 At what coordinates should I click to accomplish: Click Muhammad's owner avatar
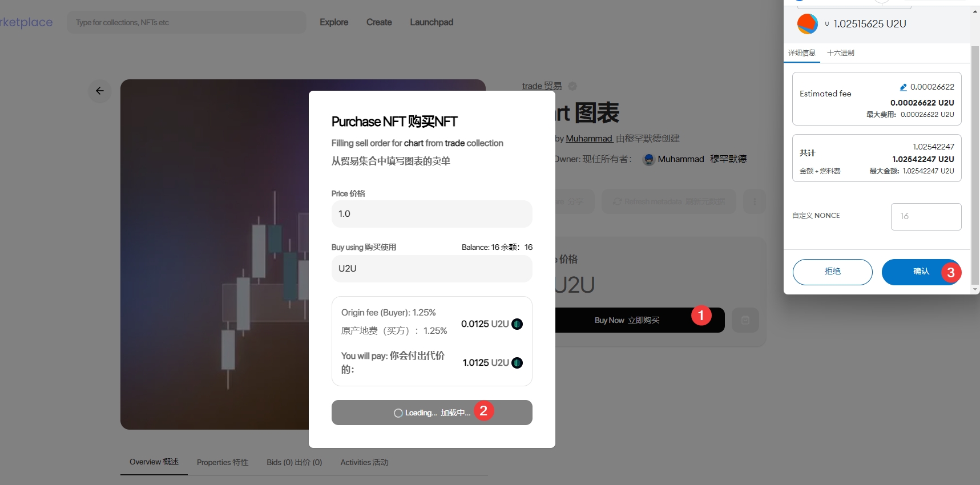648,160
